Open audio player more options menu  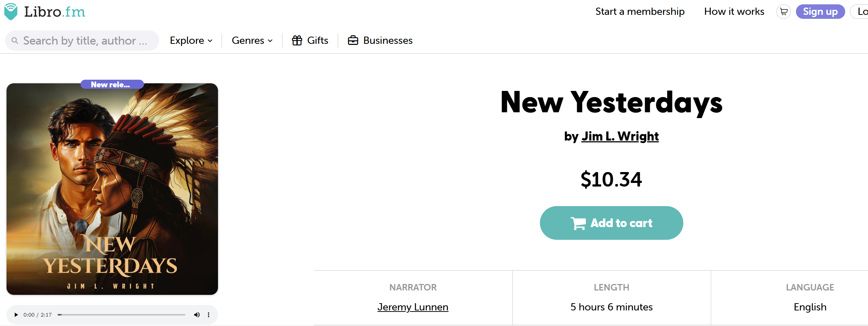tap(209, 315)
